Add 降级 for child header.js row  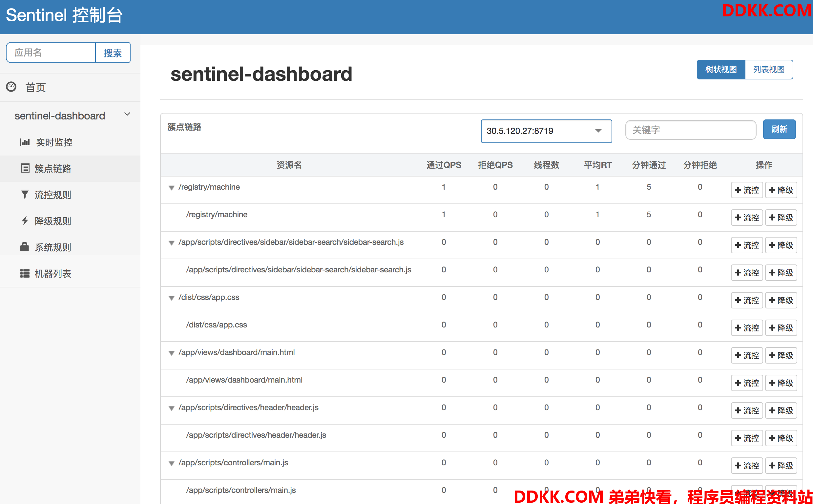click(781, 438)
